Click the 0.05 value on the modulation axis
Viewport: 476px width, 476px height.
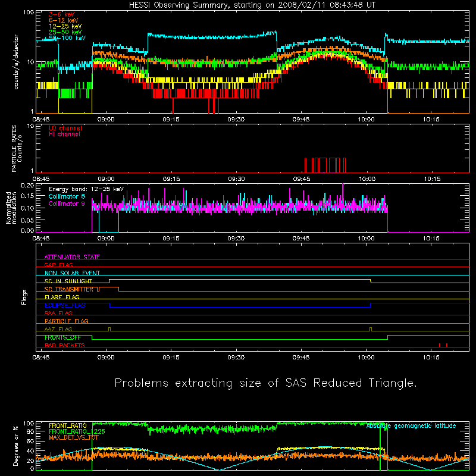tap(27, 220)
